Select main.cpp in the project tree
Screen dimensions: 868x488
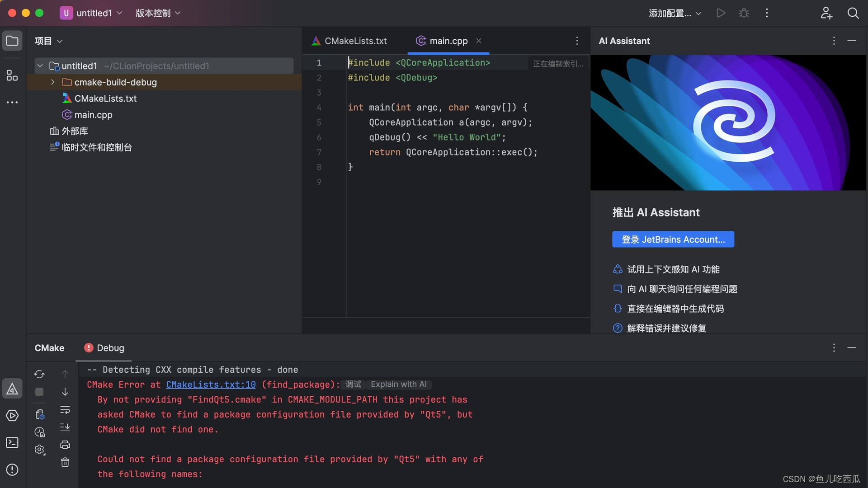[x=93, y=115]
